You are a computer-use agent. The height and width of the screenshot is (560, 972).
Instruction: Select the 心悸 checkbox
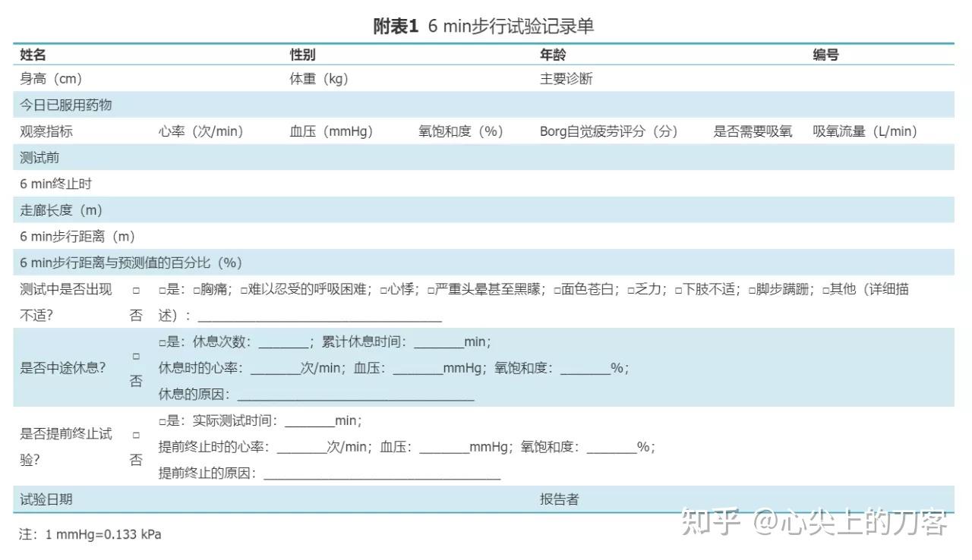coord(384,290)
